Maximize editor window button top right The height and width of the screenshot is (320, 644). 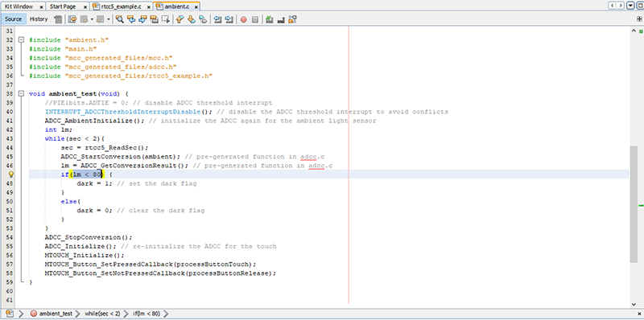click(640, 6)
